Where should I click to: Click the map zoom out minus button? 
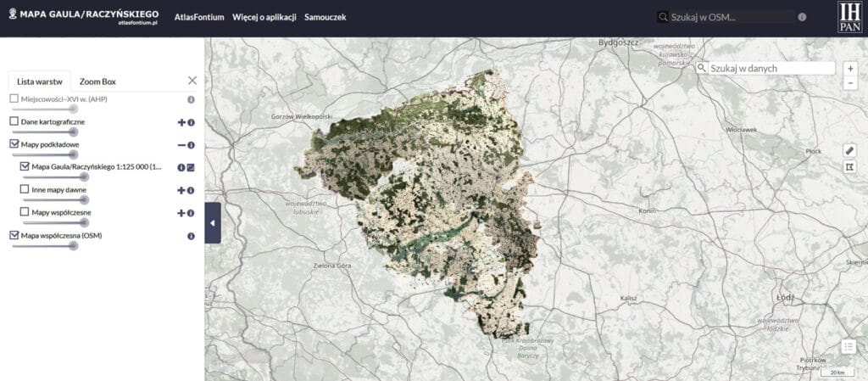coord(850,83)
